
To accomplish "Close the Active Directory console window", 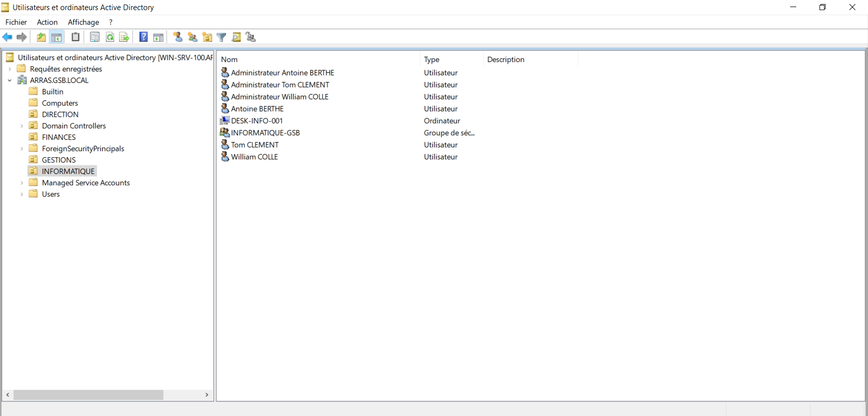I will tap(852, 7).
